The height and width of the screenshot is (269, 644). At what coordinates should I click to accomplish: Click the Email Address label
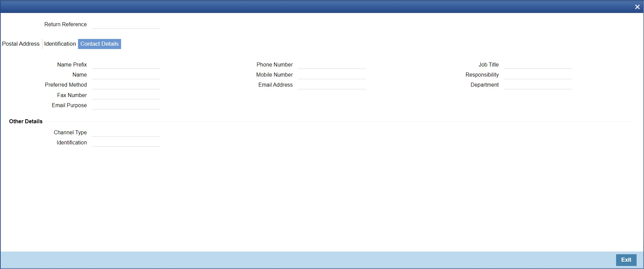coord(275,85)
